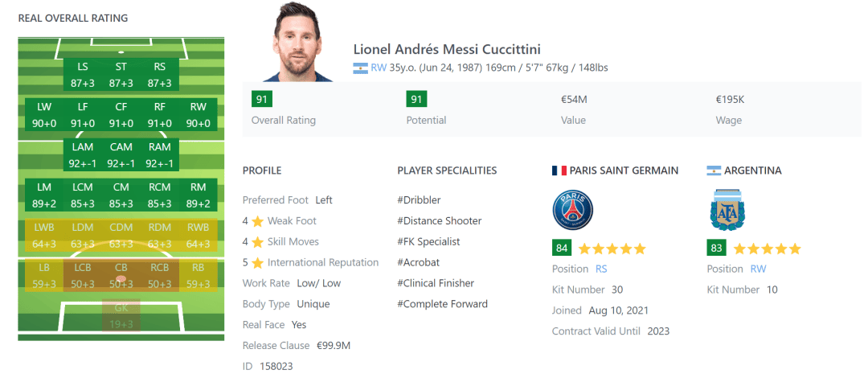Click the RW position link under player name

(379, 68)
